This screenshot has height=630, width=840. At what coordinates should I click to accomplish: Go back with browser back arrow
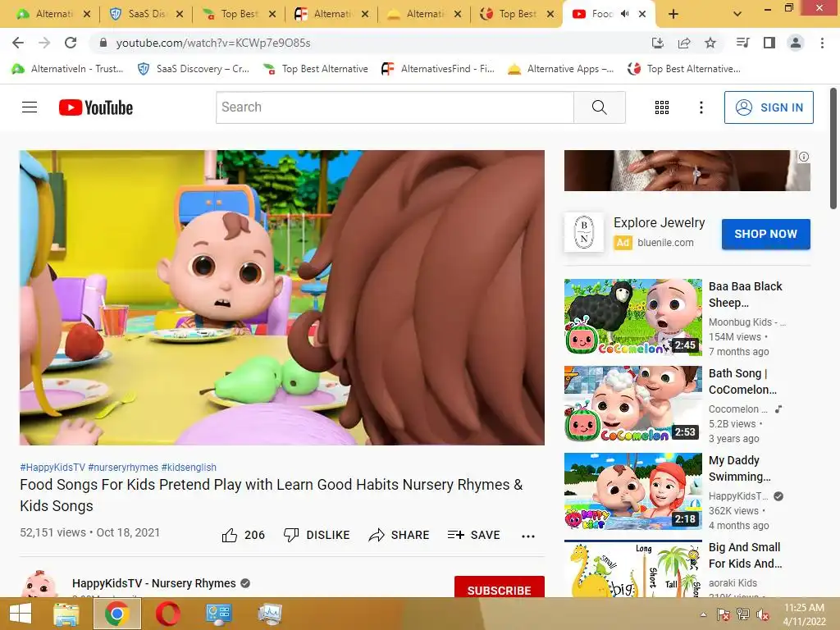18,43
